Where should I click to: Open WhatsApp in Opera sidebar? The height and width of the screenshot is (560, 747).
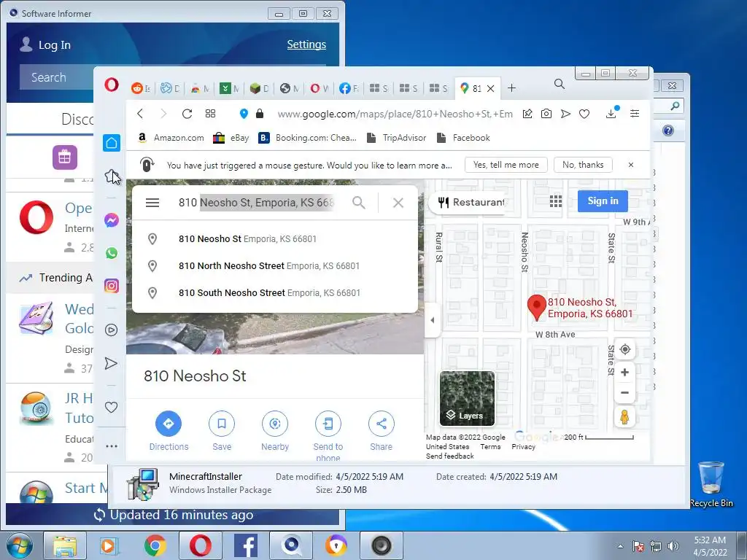[x=112, y=253]
